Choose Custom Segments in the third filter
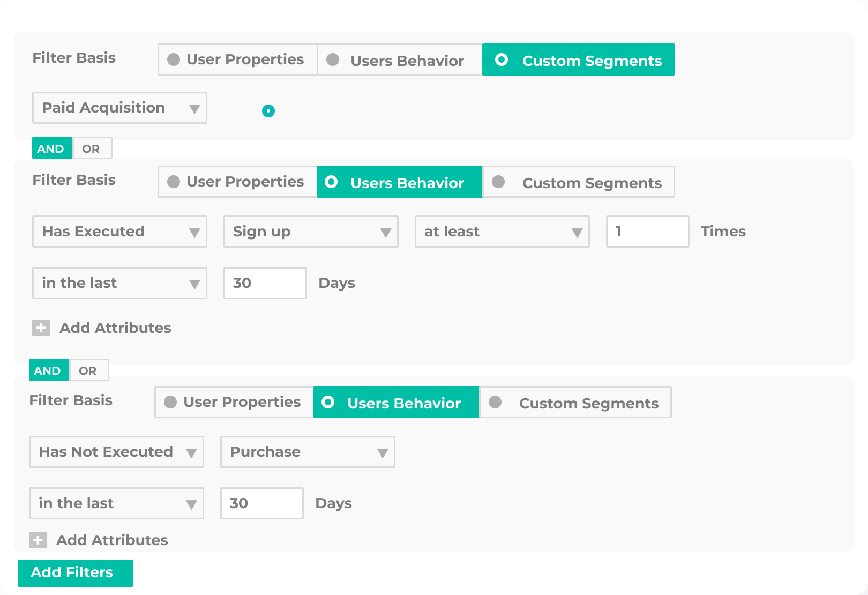 (575, 402)
